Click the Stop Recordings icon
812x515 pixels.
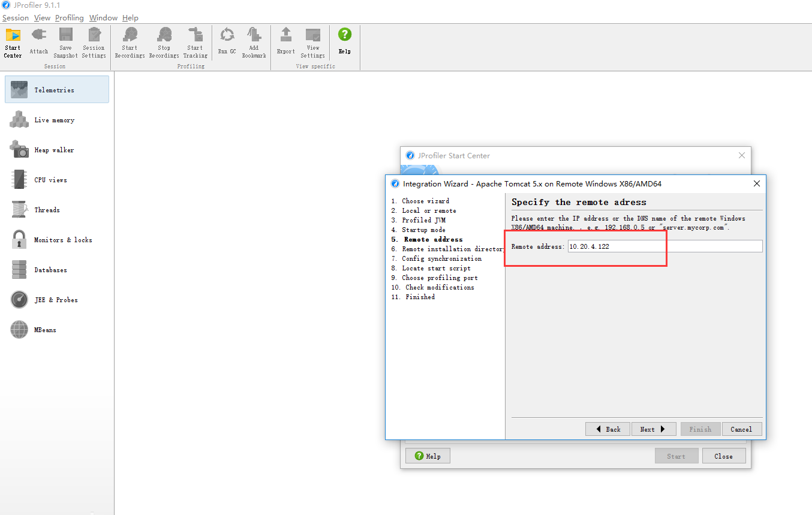click(x=164, y=43)
